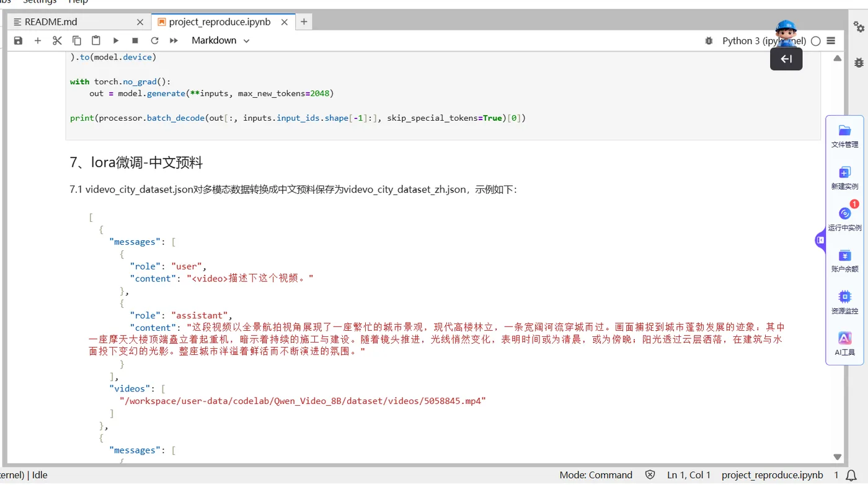Viewport: 868px width, 485px height.
Task: Open the notebook toolbar hamburger menu
Action: (831, 41)
